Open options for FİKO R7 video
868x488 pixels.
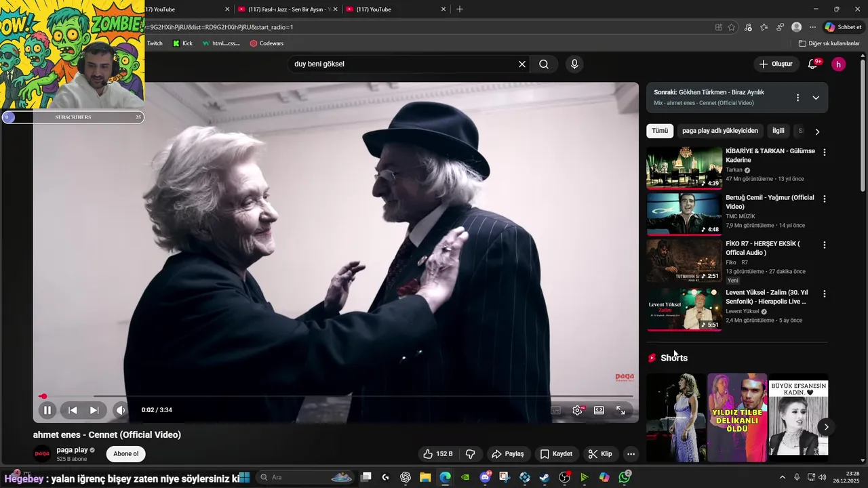point(825,245)
